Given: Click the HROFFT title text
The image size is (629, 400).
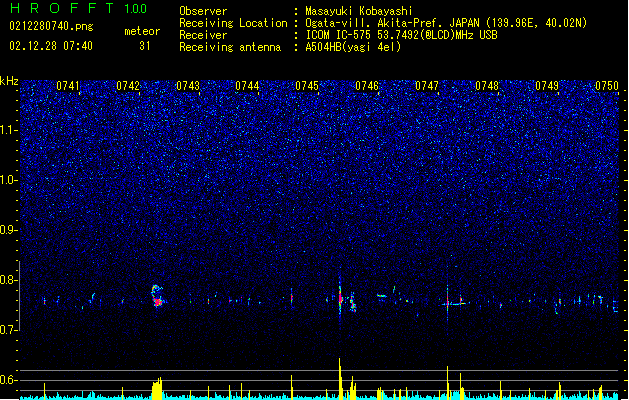Looking at the screenshot, I should pyautogui.click(x=61, y=8).
